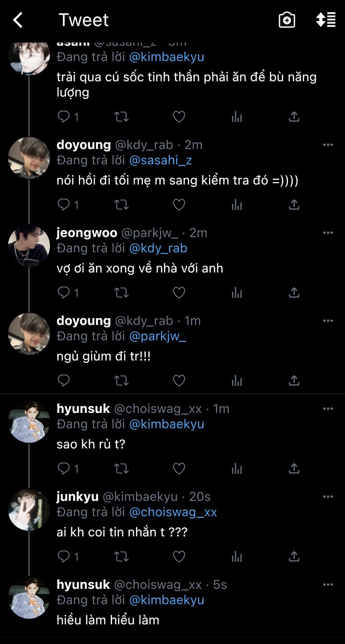Open the sort replies icon in header
The width and height of the screenshot is (345, 644).
(x=326, y=20)
